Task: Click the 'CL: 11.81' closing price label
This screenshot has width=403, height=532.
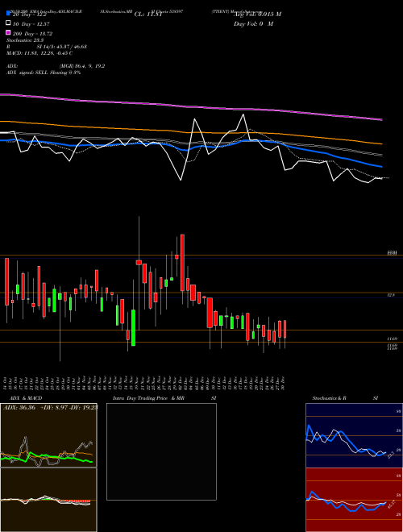Action: (149, 15)
